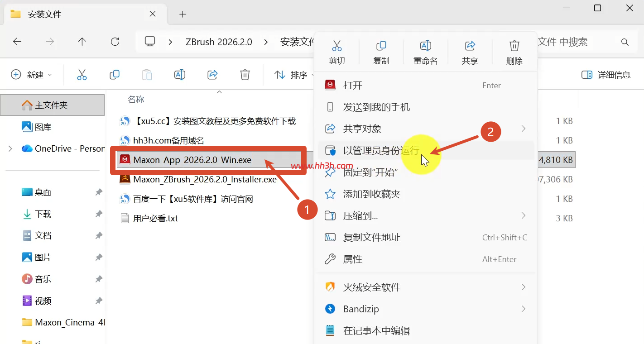The image size is (644, 344).
Task: Select 固定到"开始" menu entry
Action: (426, 172)
